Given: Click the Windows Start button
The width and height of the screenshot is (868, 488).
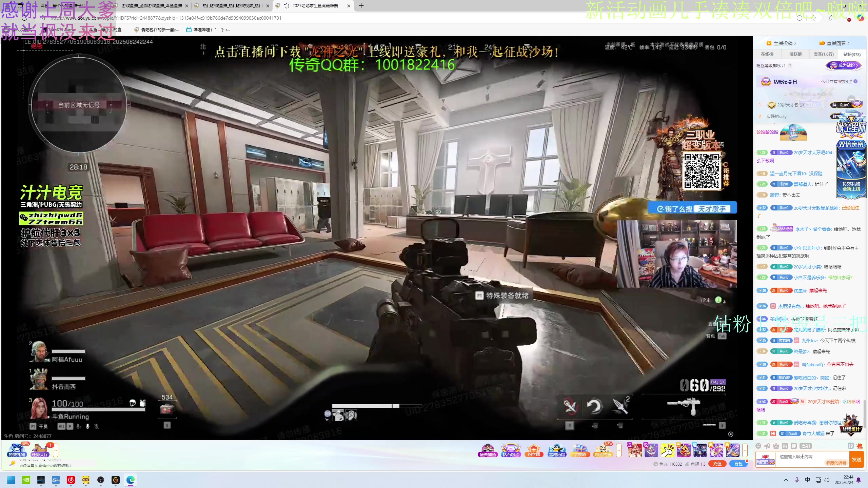Looking at the screenshot, I should (x=11, y=480).
